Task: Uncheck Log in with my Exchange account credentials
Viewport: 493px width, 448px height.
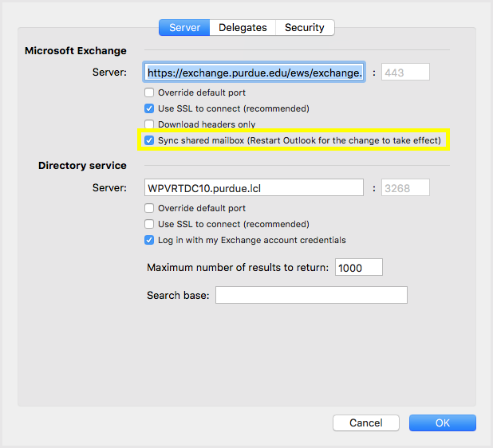Action: 149,240
